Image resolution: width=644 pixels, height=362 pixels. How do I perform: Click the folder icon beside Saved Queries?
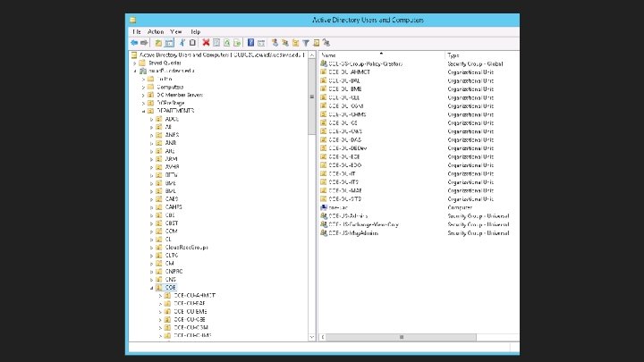pyautogui.click(x=142, y=63)
